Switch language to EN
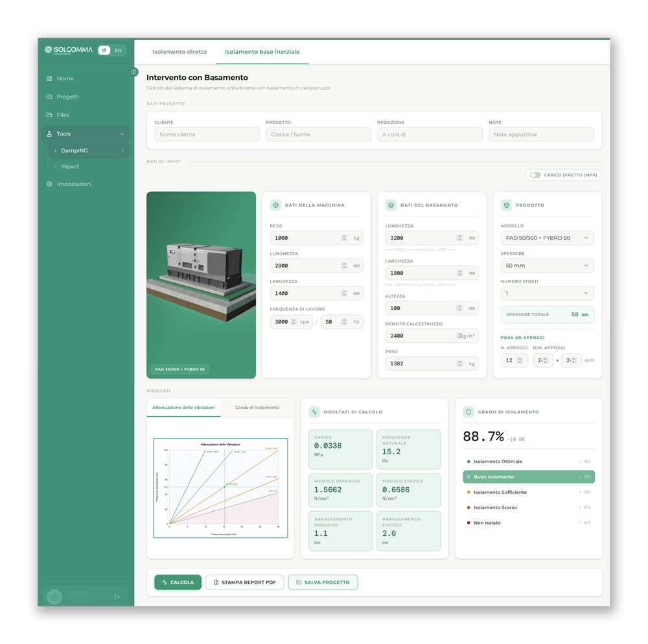Image resolution: width=648 pixels, height=644 pixels. tap(118, 51)
